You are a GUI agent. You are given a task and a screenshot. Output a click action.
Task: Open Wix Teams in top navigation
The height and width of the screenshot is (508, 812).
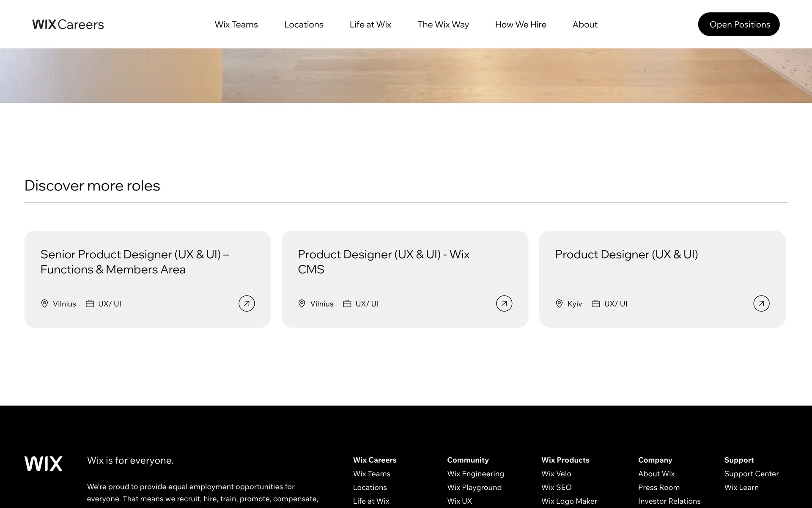click(236, 25)
